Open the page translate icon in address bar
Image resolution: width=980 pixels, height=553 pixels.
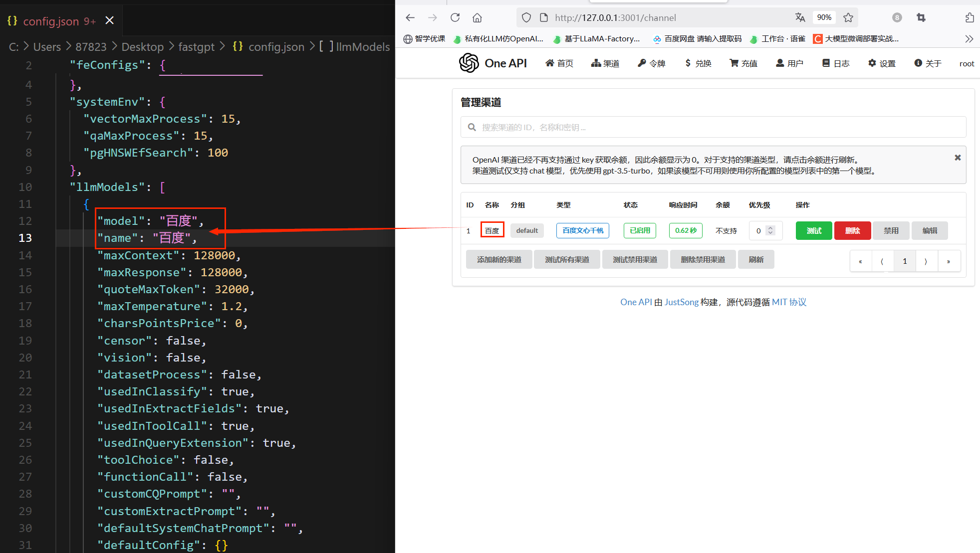tap(800, 17)
